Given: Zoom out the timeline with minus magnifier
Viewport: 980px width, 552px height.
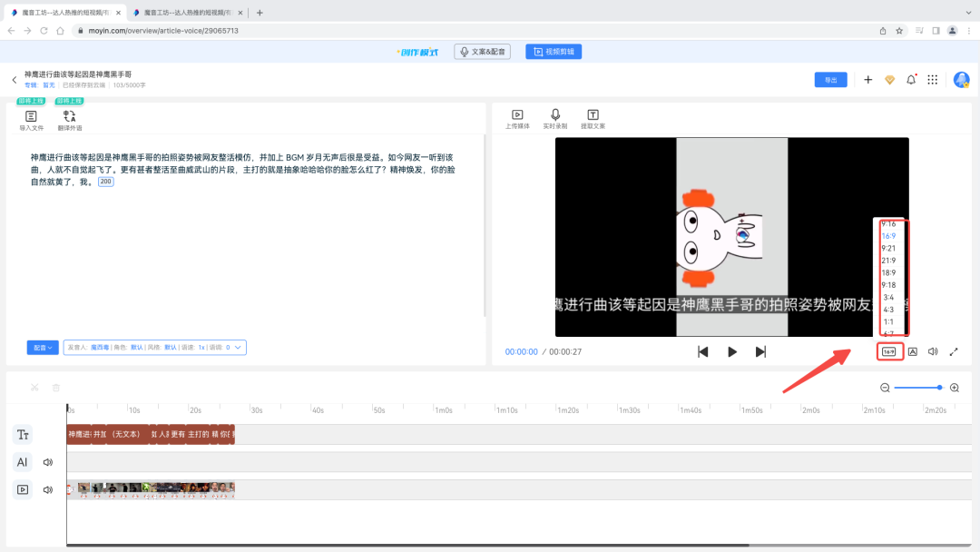Looking at the screenshot, I should coord(885,388).
